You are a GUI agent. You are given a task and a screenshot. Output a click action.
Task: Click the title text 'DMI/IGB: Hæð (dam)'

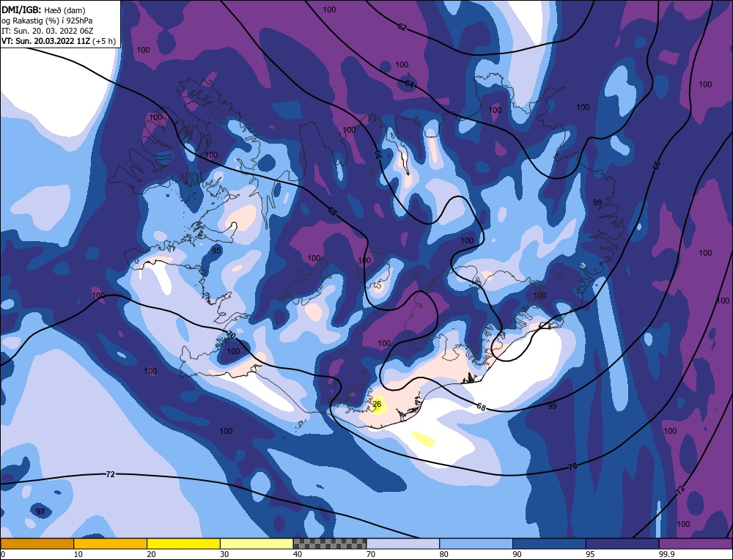click(x=43, y=10)
